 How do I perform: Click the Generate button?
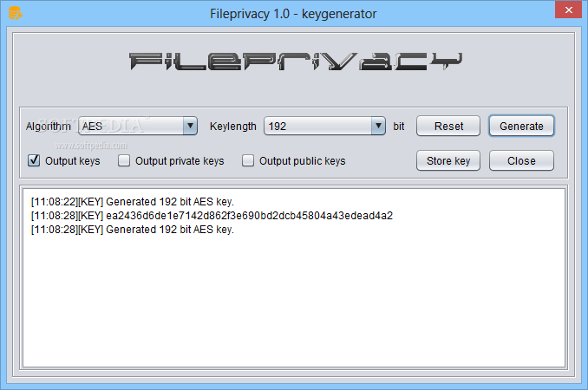pos(521,126)
